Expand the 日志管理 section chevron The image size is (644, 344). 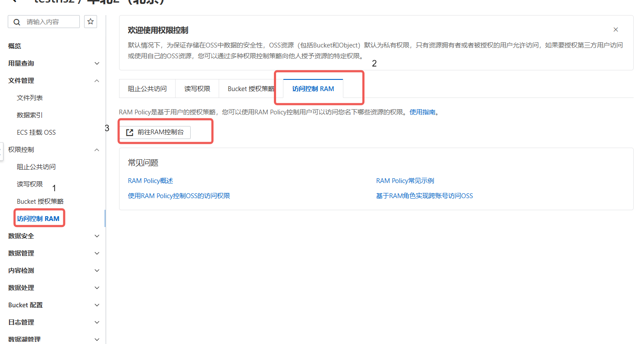(97, 322)
